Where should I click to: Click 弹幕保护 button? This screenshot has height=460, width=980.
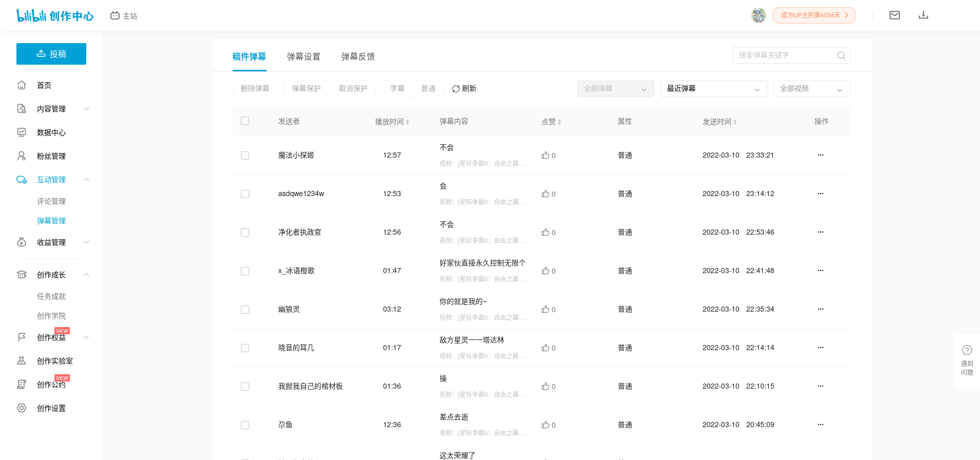click(x=307, y=89)
